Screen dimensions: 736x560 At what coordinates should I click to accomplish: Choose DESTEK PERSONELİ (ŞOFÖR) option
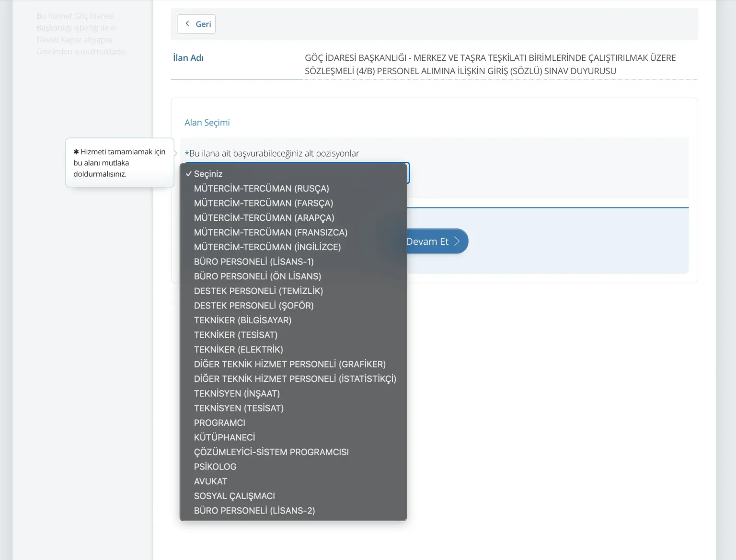(253, 306)
